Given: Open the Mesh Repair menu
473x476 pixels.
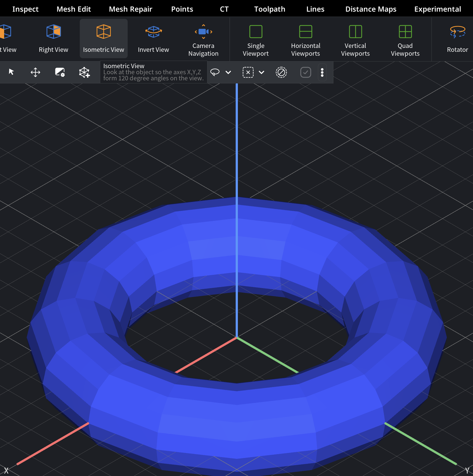Looking at the screenshot, I should tap(130, 9).
